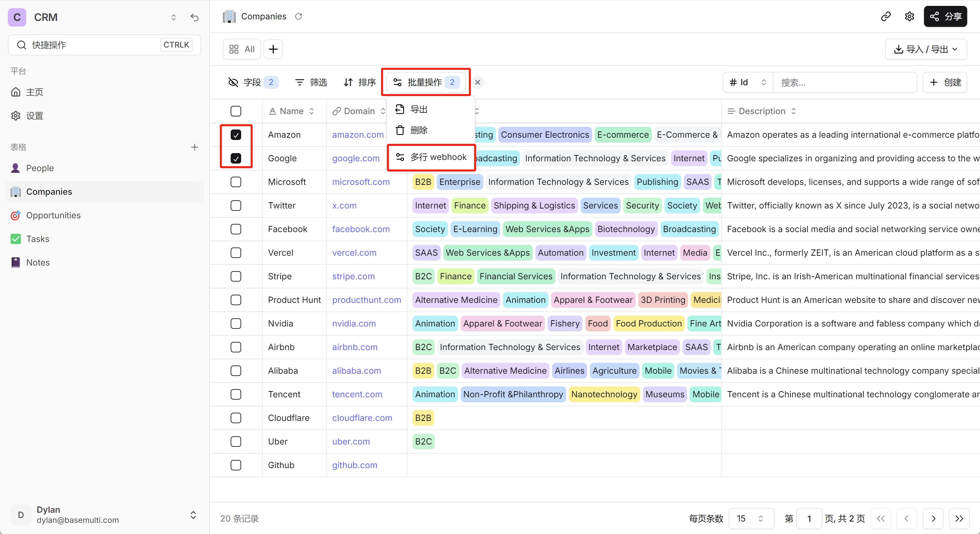Choose 删除 from the bulk menu
The width and height of the screenshot is (980, 534).
(430, 130)
